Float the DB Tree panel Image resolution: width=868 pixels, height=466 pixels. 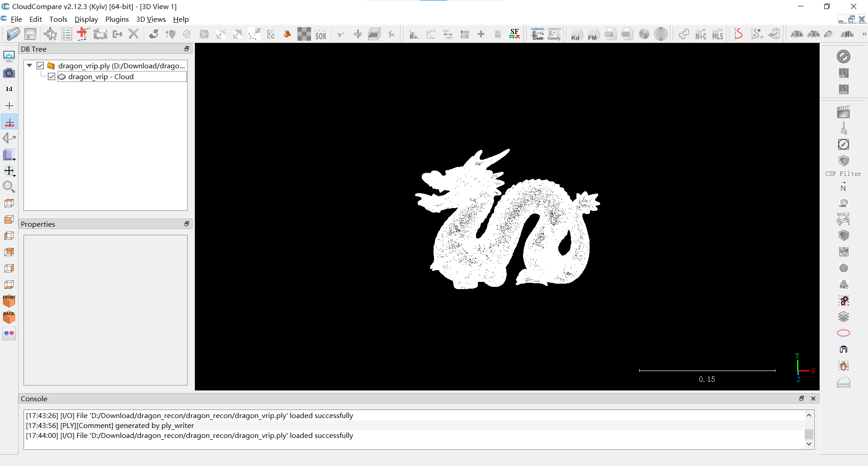(187, 49)
